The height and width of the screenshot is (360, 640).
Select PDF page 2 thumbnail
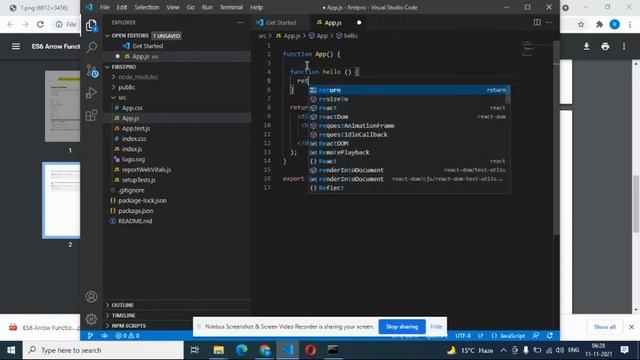[62, 200]
